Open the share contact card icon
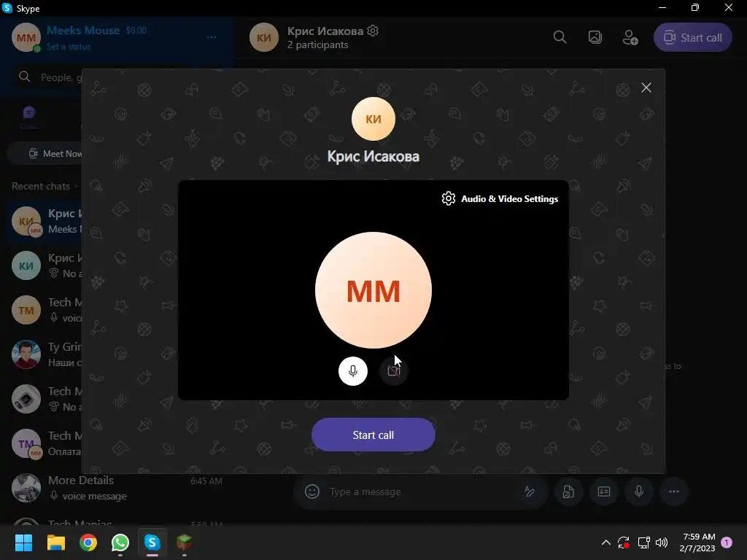Image resolution: width=747 pixels, height=560 pixels. tap(603, 491)
